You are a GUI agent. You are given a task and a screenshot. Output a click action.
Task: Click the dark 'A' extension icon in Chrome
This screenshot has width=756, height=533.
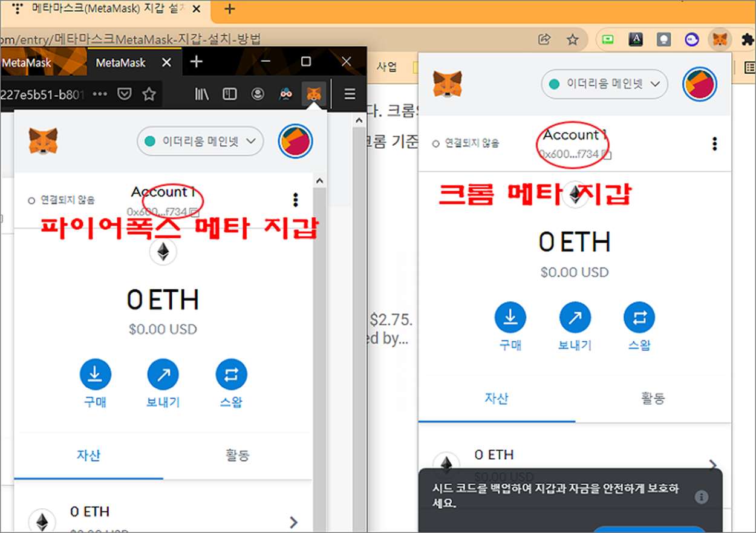[636, 40]
